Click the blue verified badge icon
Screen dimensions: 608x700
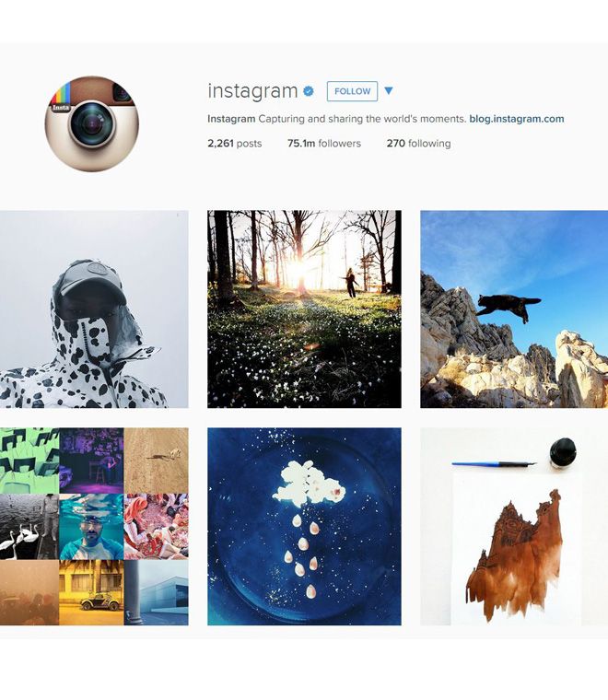[308, 91]
